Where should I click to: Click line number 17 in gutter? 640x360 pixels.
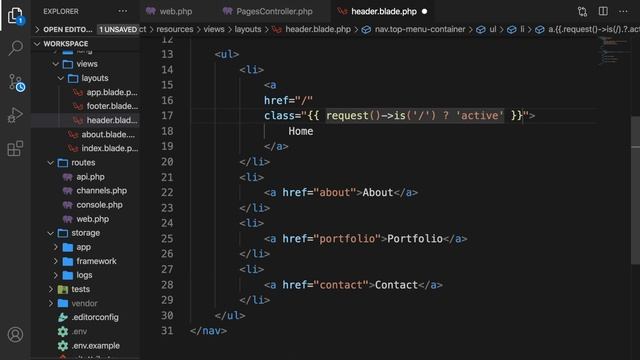[x=167, y=116]
